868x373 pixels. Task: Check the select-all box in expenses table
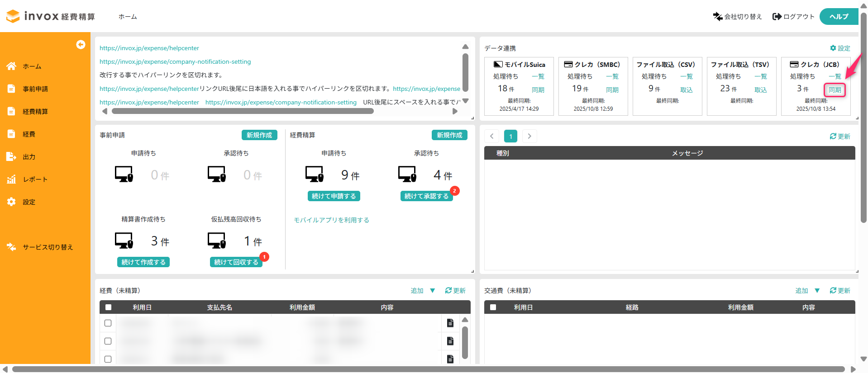click(108, 307)
